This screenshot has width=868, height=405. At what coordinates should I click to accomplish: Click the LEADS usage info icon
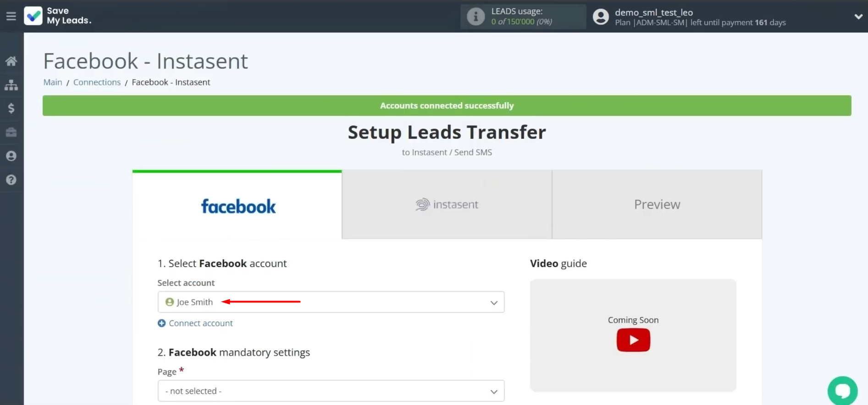pyautogui.click(x=475, y=17)
